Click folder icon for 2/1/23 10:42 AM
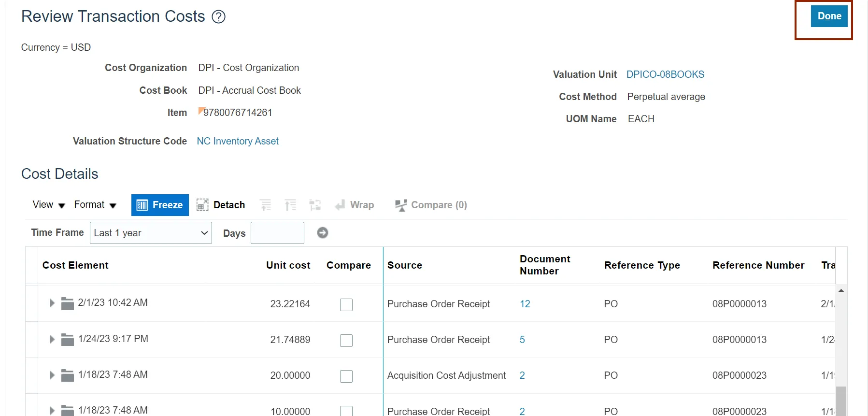 [x=68, y=303]
